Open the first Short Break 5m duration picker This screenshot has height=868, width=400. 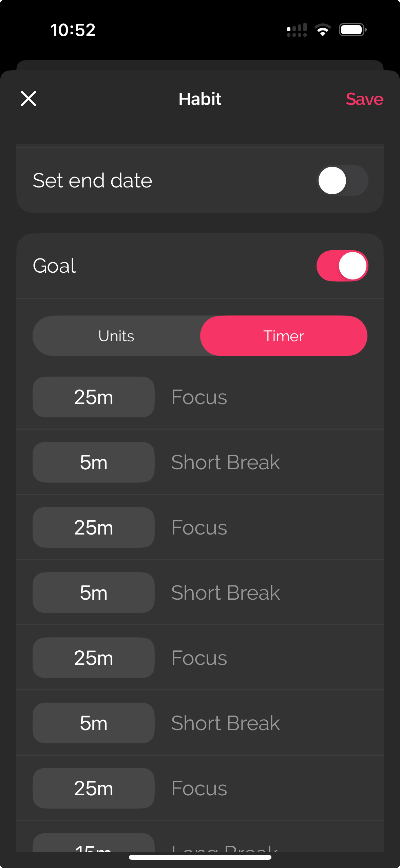point(94,462)
